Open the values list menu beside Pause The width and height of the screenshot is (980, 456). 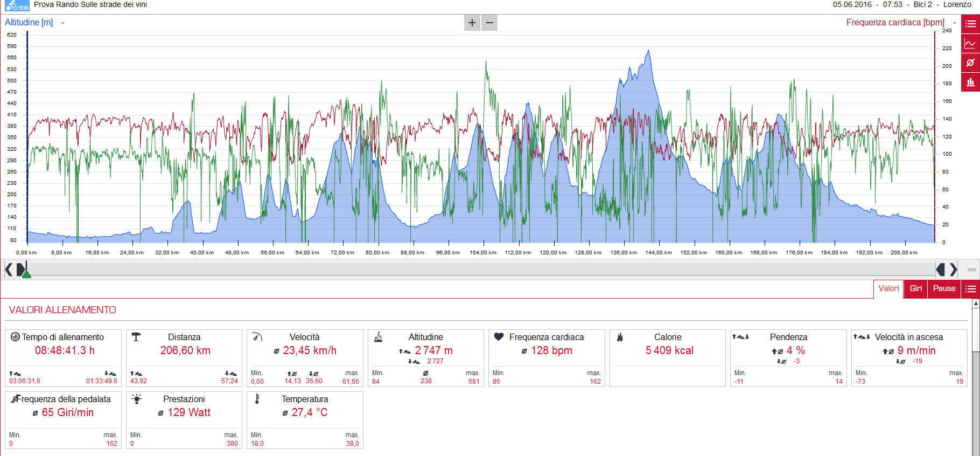pos(970,289)
